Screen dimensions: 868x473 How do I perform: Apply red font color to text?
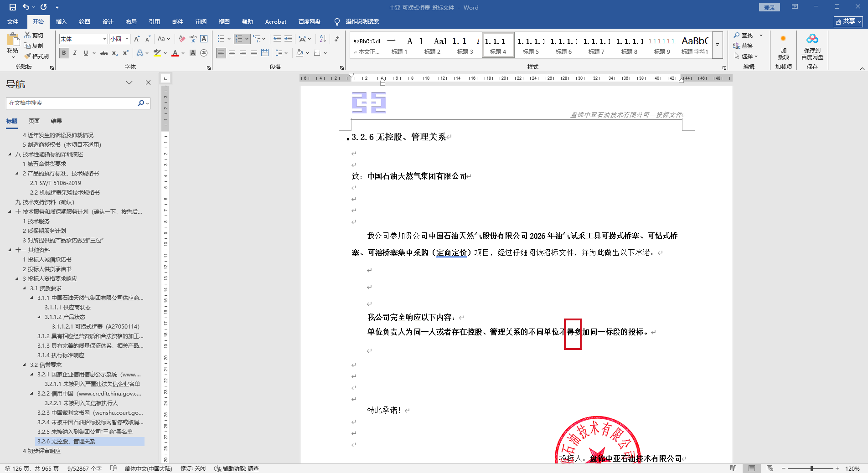tap(175, 53)
